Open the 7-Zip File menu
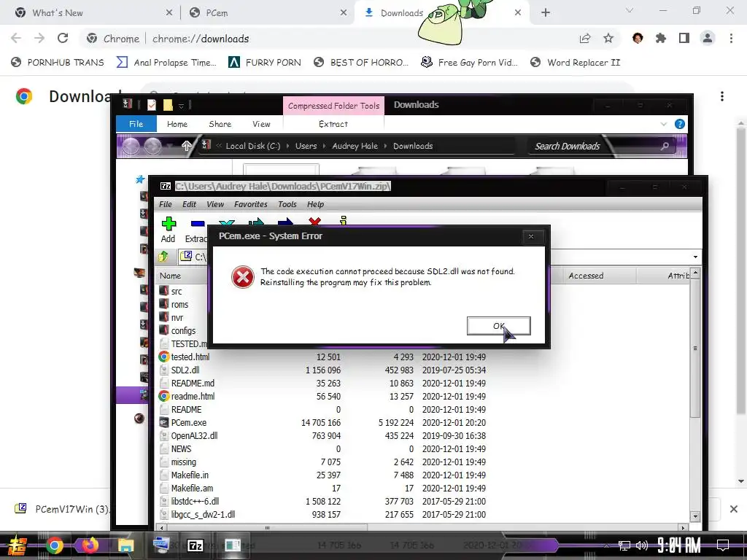This screenshot has width=747, height=560. [166, 204]
